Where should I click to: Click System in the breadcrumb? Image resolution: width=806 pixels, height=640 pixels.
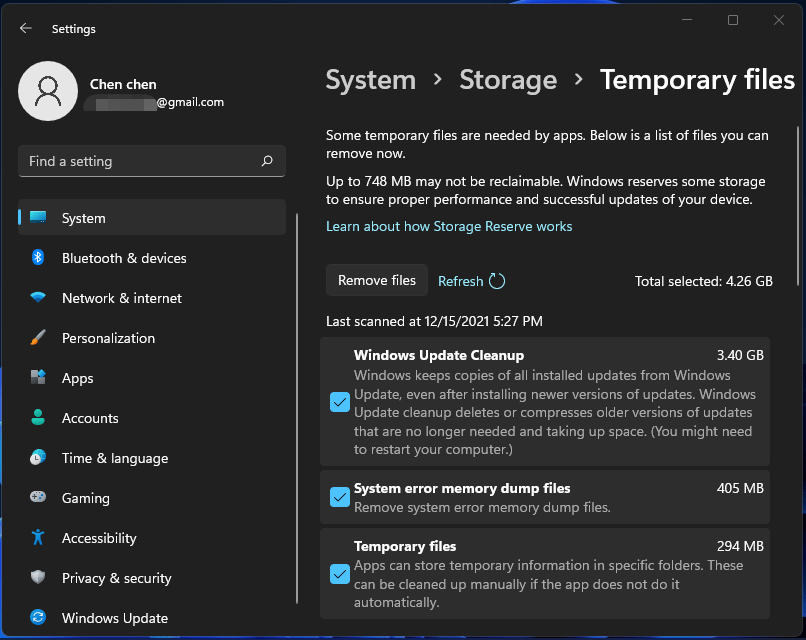point(371,80)
